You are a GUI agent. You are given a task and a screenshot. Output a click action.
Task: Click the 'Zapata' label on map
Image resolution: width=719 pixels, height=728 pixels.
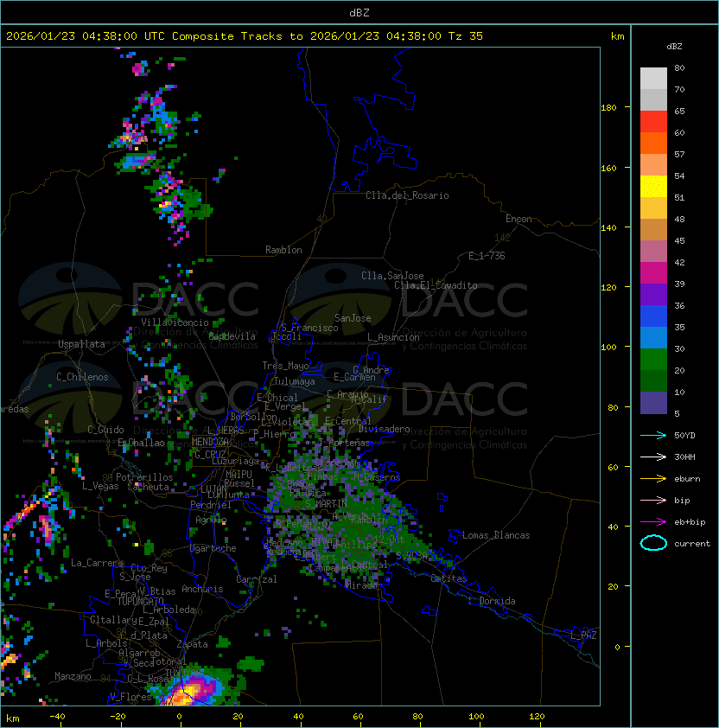192,644
